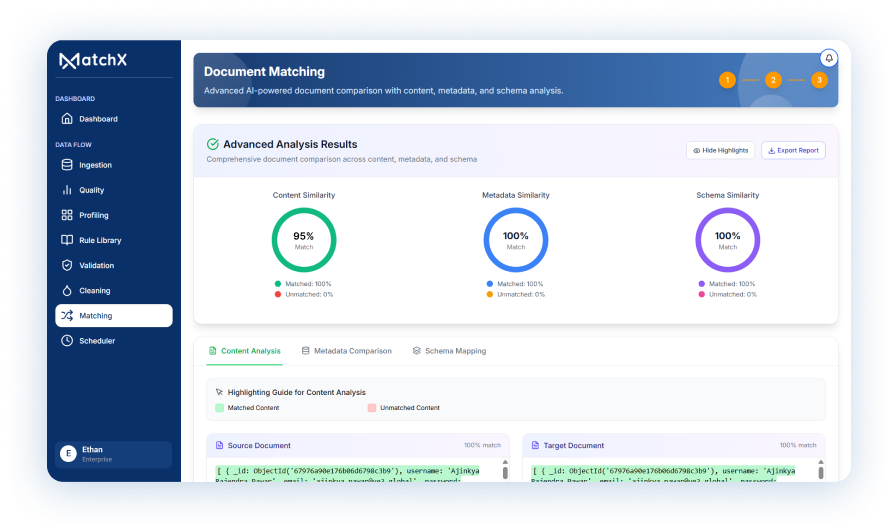Click the Ethan avatar circle
Screen dimensions: 894x532
pyautogui.click(x=68, y=454)
